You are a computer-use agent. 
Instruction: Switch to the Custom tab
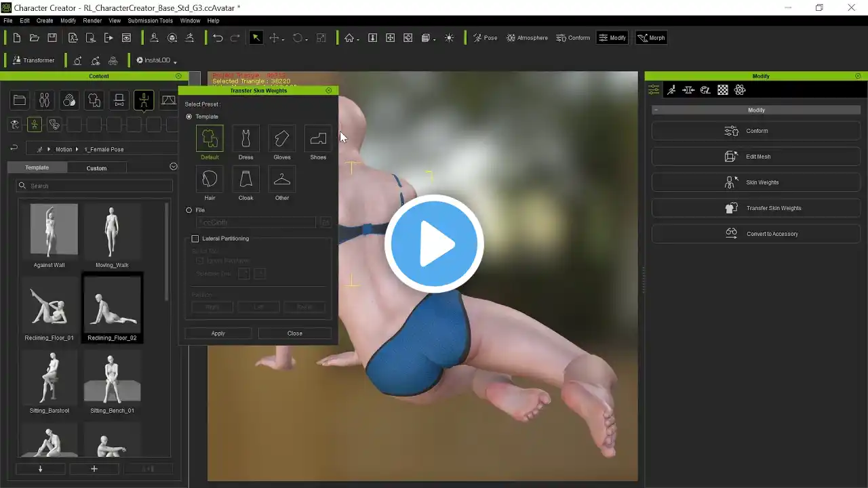click(x=96, y=168)
